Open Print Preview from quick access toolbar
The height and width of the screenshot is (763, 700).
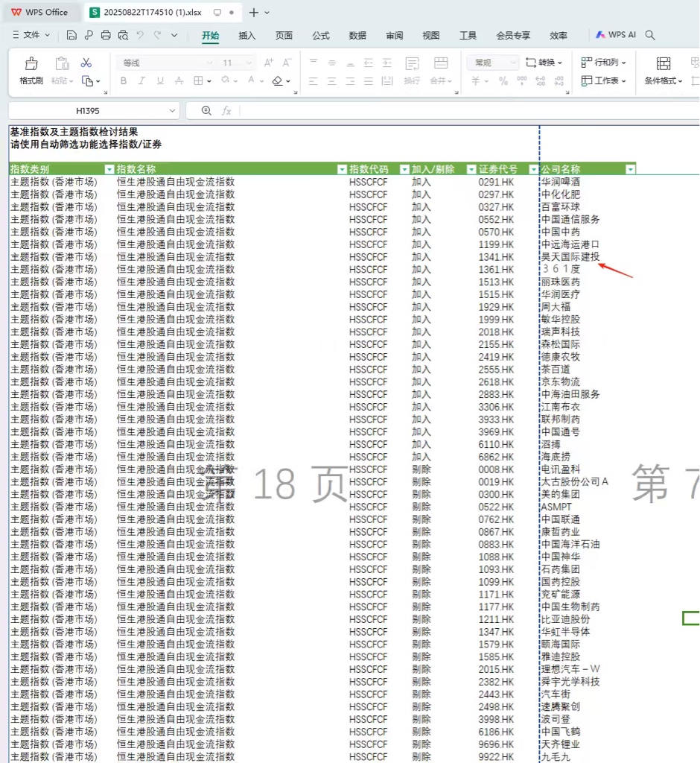pos(123,35)
